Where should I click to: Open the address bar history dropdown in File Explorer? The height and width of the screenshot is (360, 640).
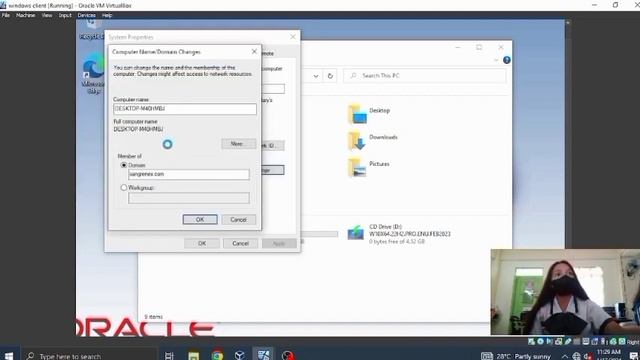tap(316, 76)
